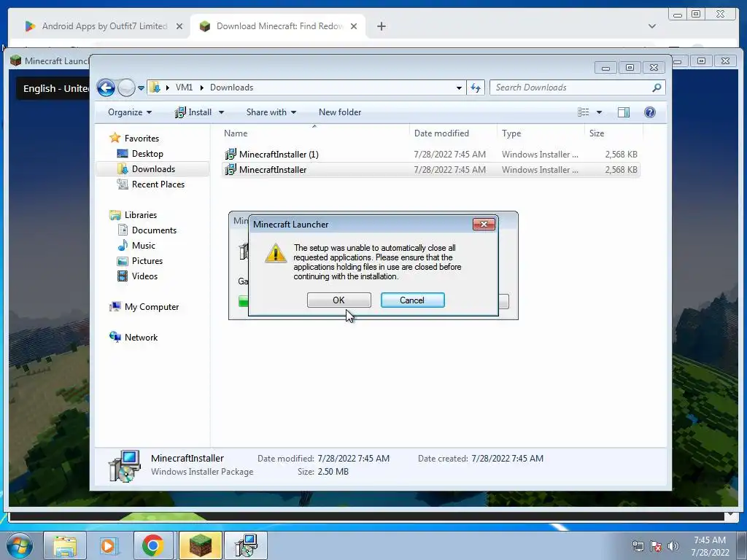Click the volume speaker tray icon
Image resolution: width=747 pixels, height=560 pixels.
[x=673, y=546]
